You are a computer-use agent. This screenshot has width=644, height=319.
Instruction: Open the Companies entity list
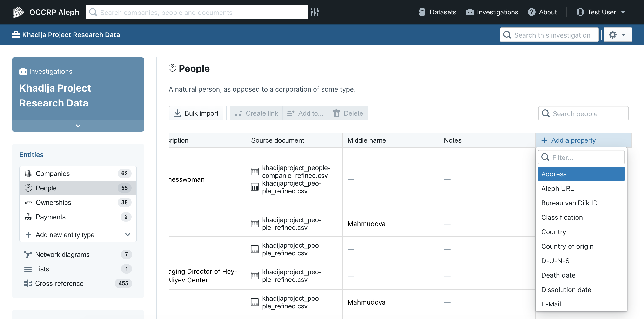(x=78, y=173)
